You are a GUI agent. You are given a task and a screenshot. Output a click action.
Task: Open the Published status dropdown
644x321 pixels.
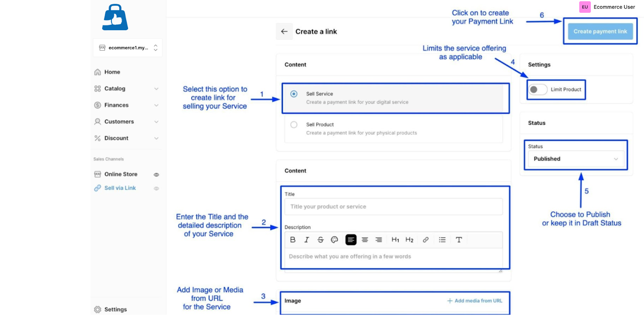pos(576,159)
